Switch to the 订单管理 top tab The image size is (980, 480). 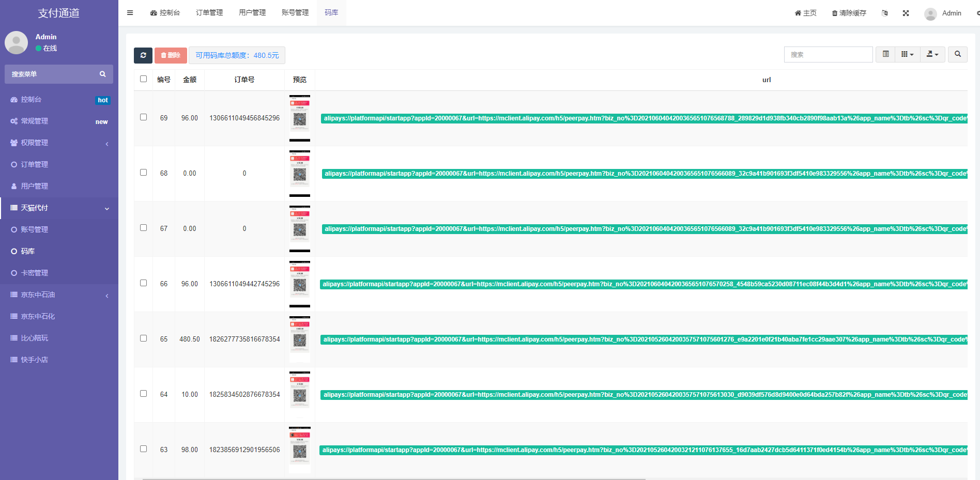(209, 13)
